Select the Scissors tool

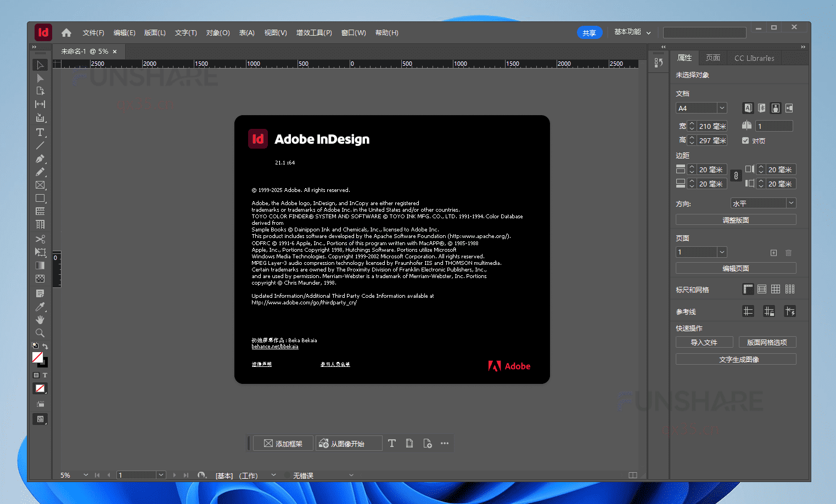pos(40,239)
